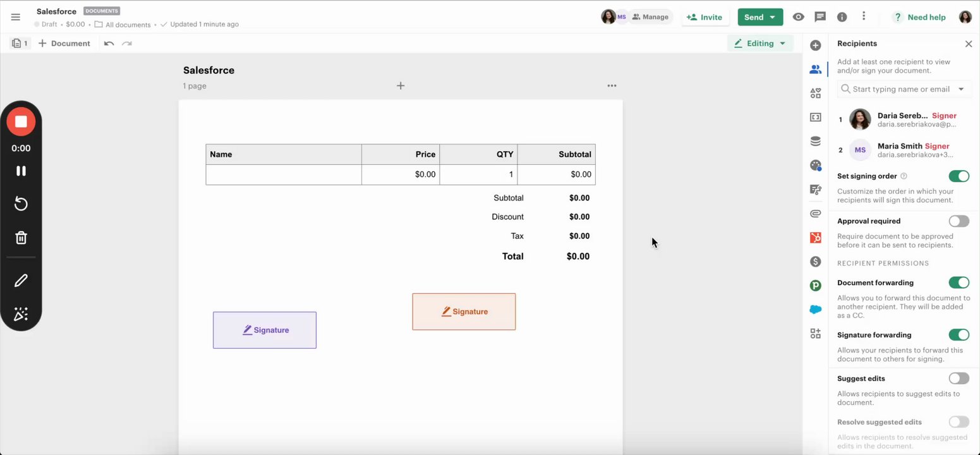Restart the recording
The width and height of the screenshot is (980, 455).
point(21,203)
